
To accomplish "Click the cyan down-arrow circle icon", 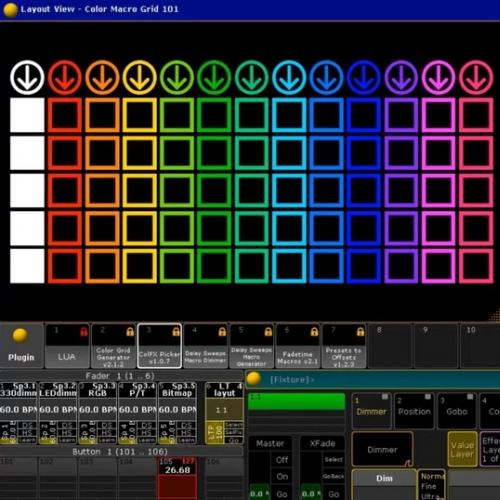I will coord(289,77).
